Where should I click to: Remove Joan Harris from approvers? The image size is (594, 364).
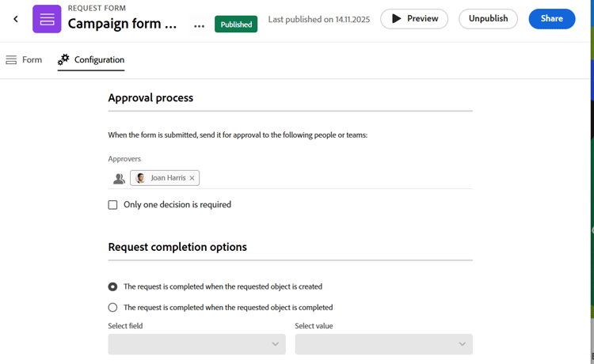click(x=192, y=178)
